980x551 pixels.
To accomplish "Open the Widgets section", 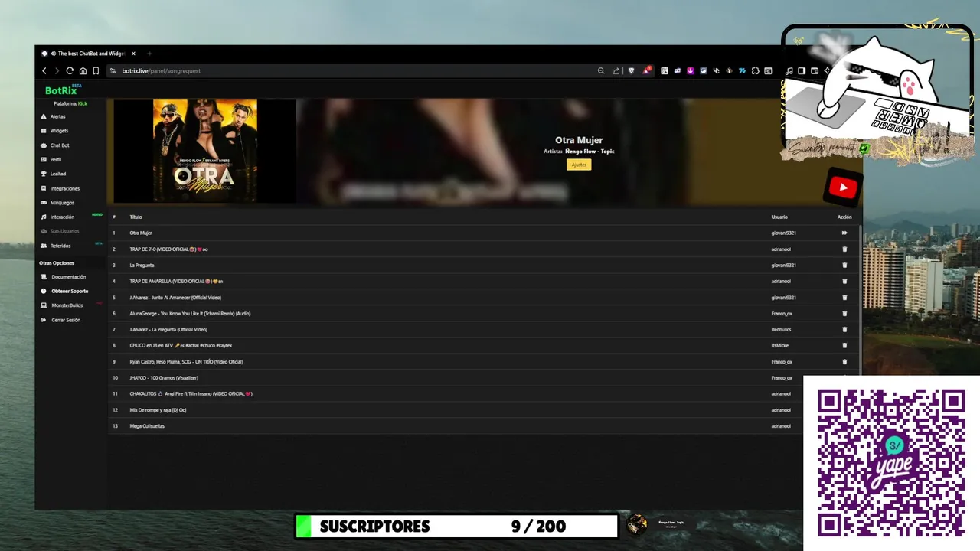I will (59, 131).
